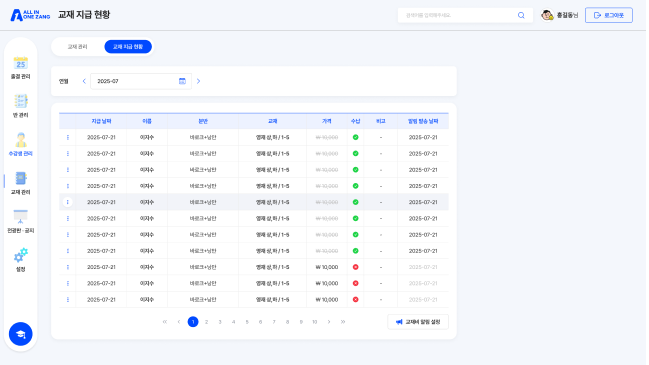
Task: Click the 알림 발송 날짜 column header
Action: pyautogui.click(x=423, y=121)
